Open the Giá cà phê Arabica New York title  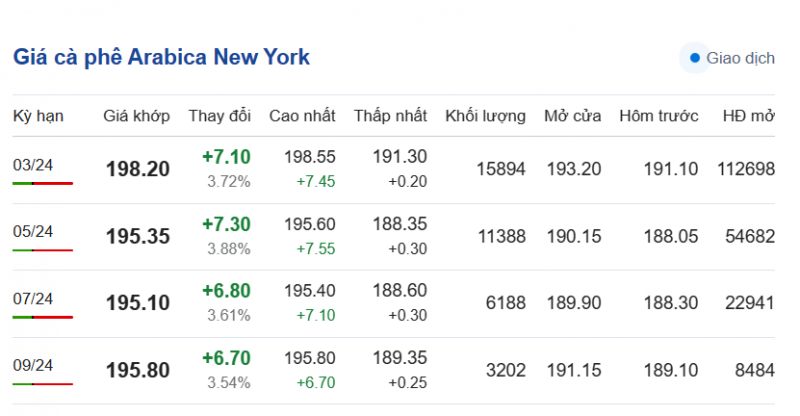pos(161,57)
